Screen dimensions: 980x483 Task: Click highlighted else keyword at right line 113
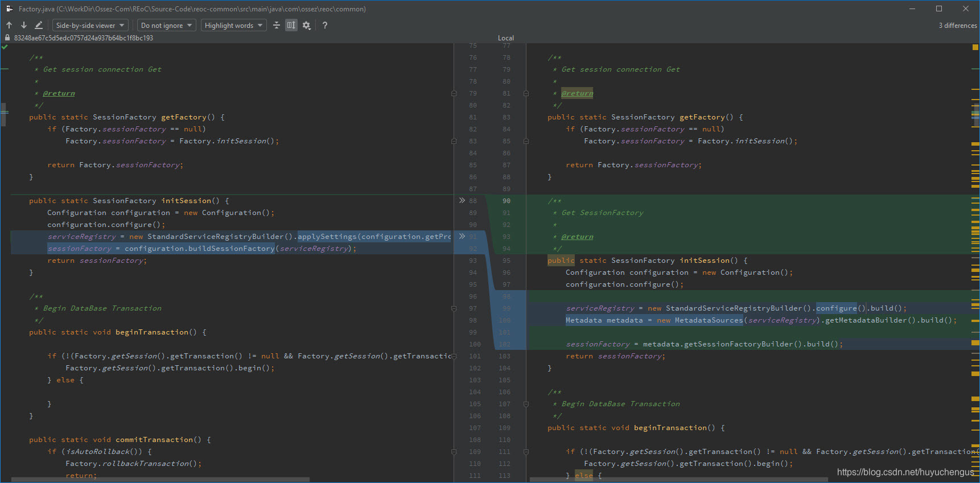click(x=584, y=476)
